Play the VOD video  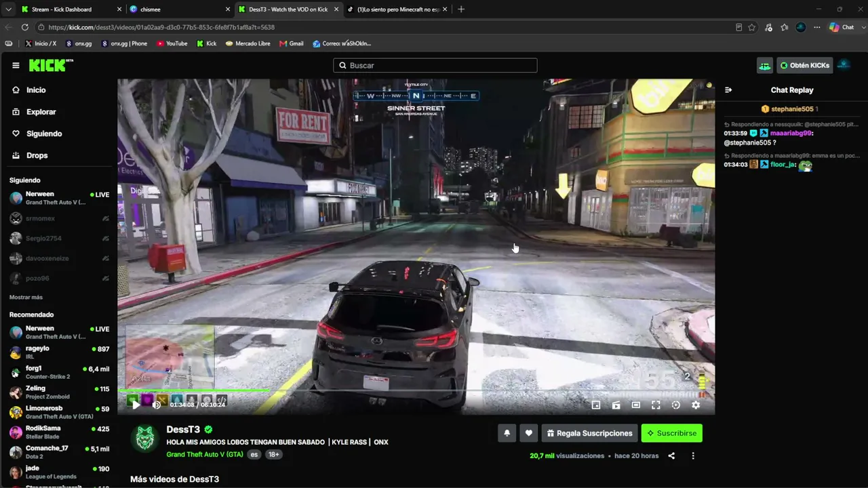(136, 405)
